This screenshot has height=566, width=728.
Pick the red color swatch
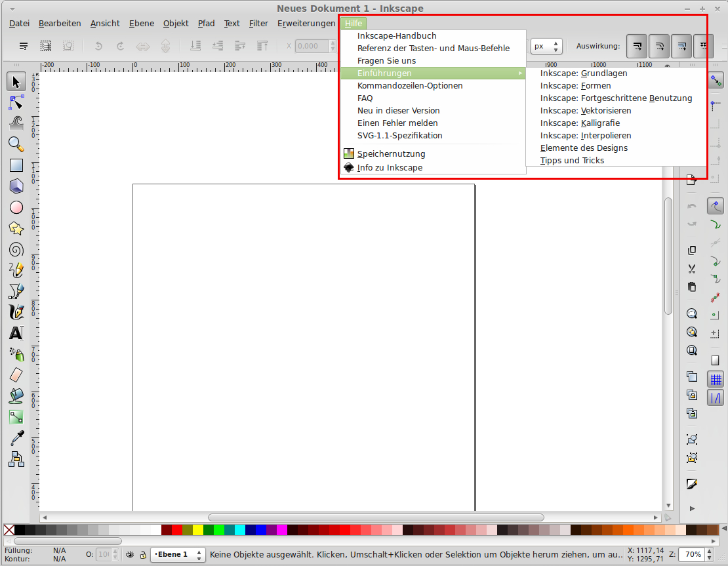click(177, 530)
